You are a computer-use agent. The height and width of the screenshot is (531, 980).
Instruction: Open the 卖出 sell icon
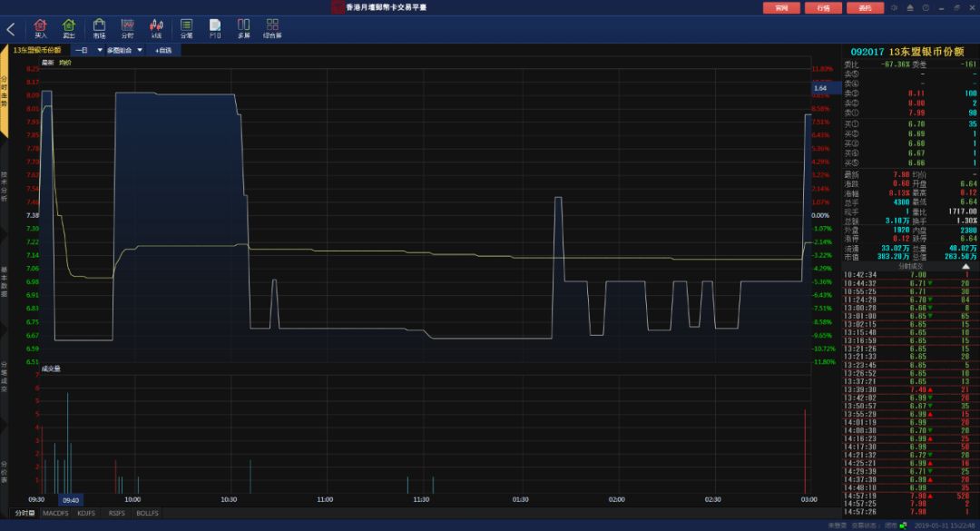(x=69, y=28)
